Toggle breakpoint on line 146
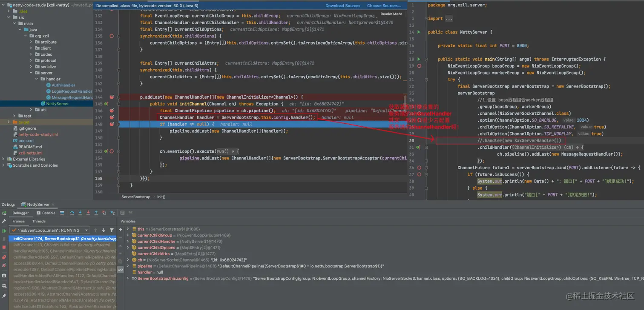This screenshot has height=310, width=644. coord(112,111)
